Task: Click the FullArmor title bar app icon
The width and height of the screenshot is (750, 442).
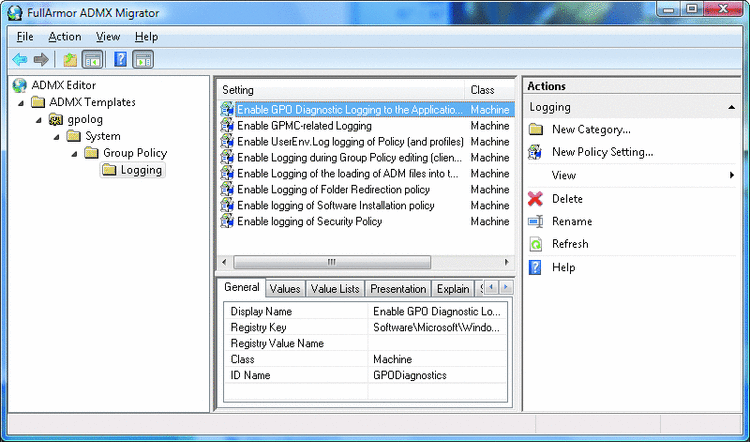Action: pos(15,11)
